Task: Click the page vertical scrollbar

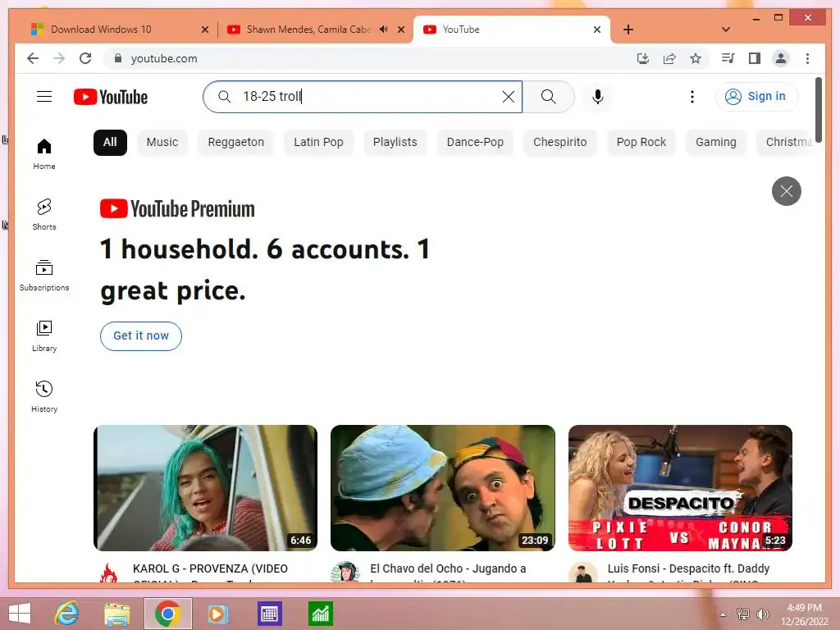Action: [818, 109]
